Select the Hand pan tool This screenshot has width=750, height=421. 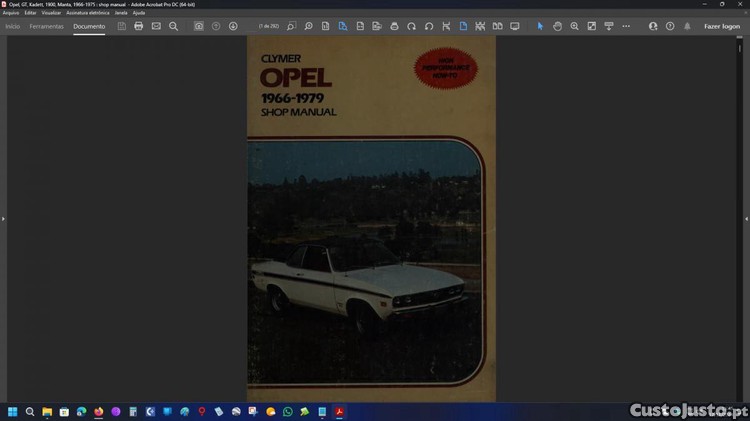point(558,26)
